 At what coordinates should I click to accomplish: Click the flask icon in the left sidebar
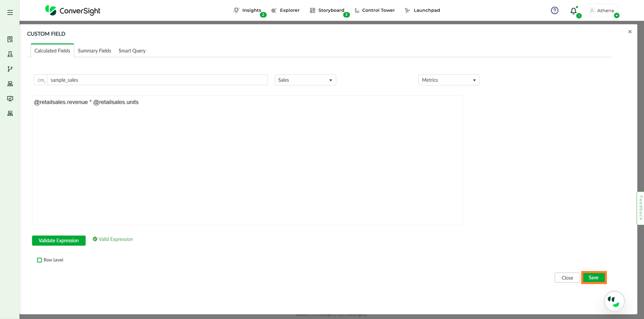point(10,54)
